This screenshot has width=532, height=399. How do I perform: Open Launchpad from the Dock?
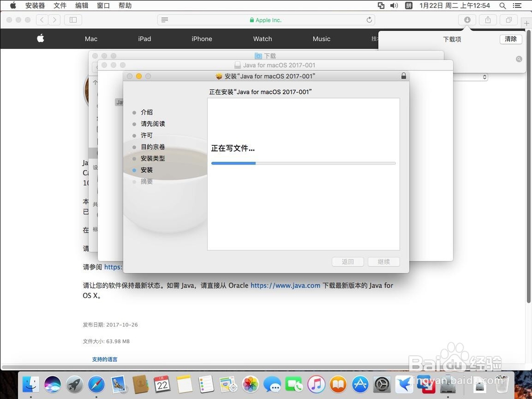74,384
